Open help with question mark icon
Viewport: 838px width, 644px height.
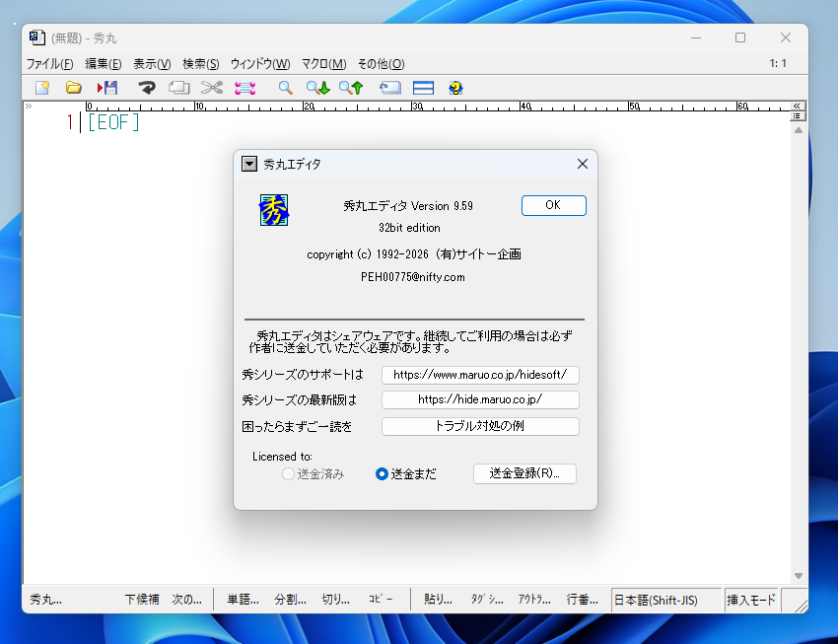point(455,88)
